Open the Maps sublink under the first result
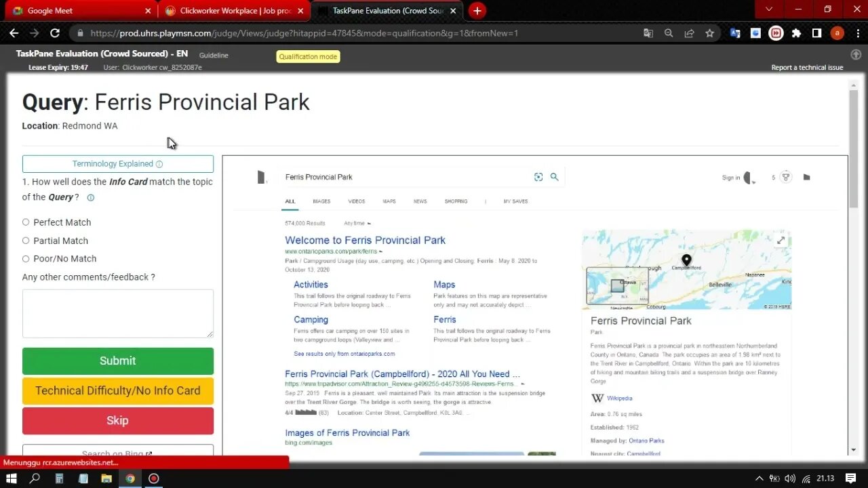 [x=444, y=285]
